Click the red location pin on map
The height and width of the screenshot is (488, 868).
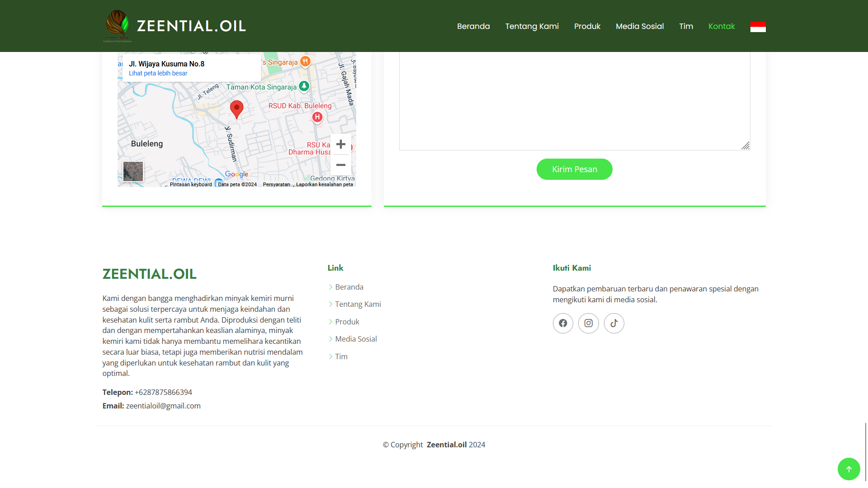[236, 109]
